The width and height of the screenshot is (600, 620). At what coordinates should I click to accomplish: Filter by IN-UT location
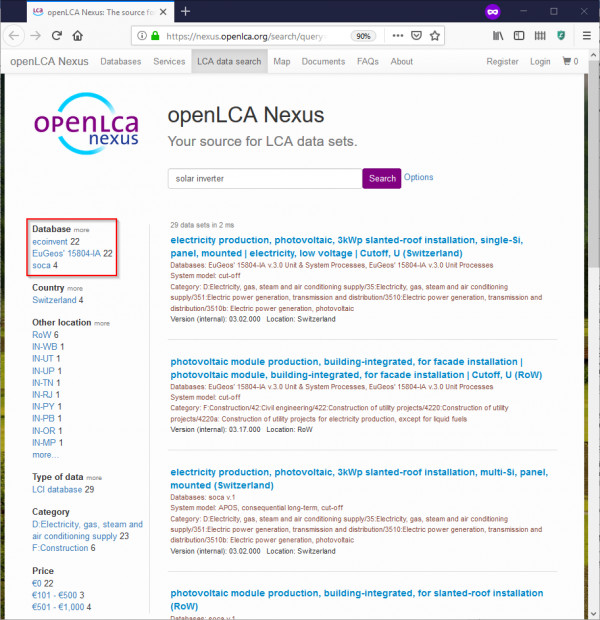point(43,359)
